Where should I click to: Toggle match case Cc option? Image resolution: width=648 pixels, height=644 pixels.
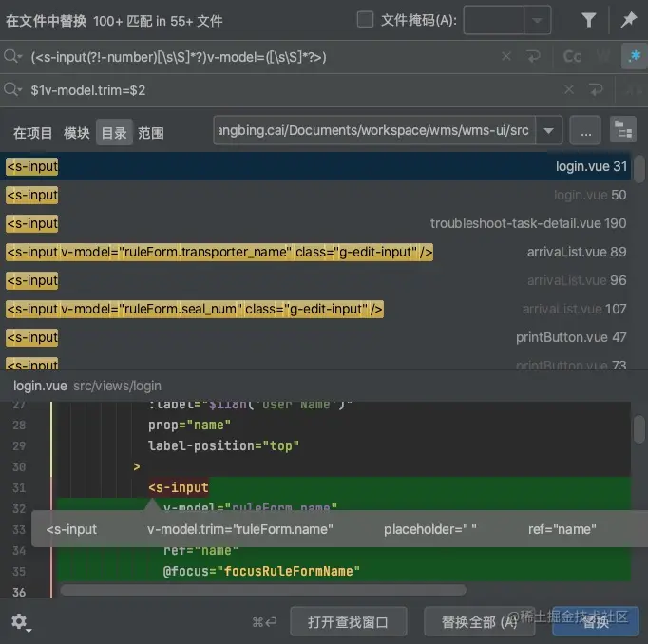(x=572, y=57)
